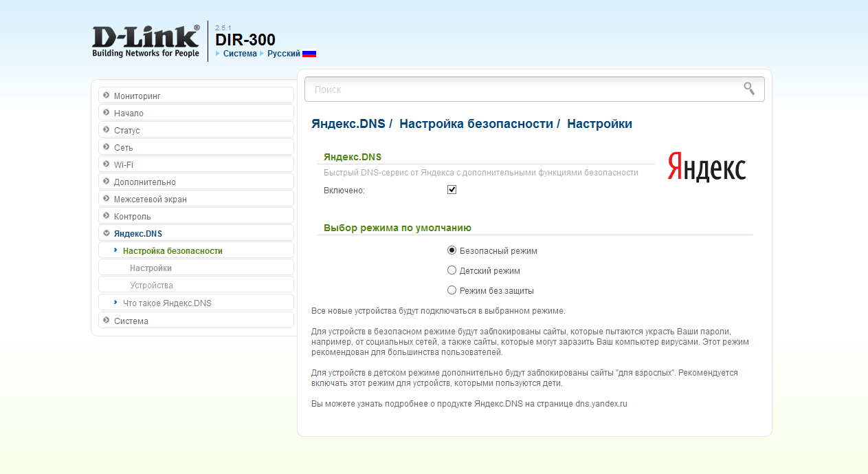Image resolution: width=868 pixels, height=474 pixels.
Task: Select Детский режим radio button
Action: pyautogui.click(x=452, y=270)
